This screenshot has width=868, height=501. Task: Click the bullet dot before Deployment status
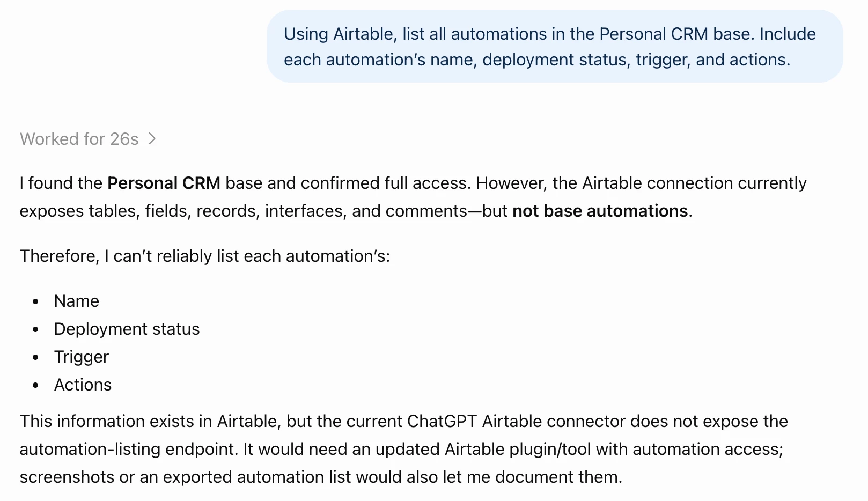click(x=35, y=329)
